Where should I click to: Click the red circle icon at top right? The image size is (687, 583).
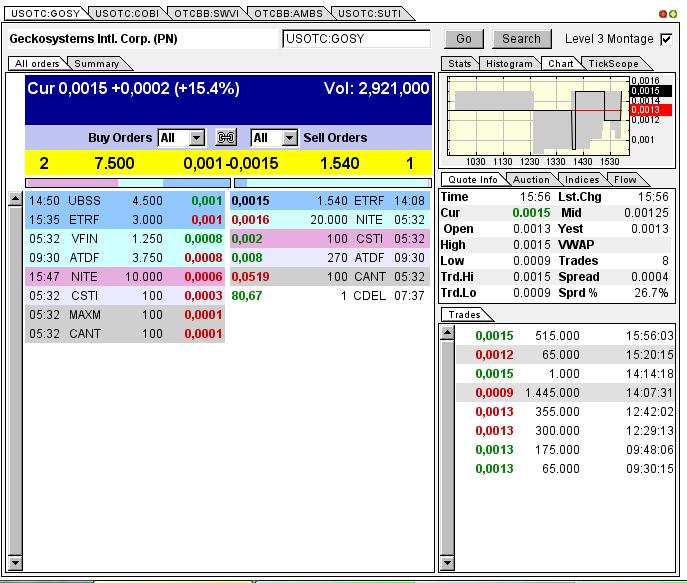point(663,14)
